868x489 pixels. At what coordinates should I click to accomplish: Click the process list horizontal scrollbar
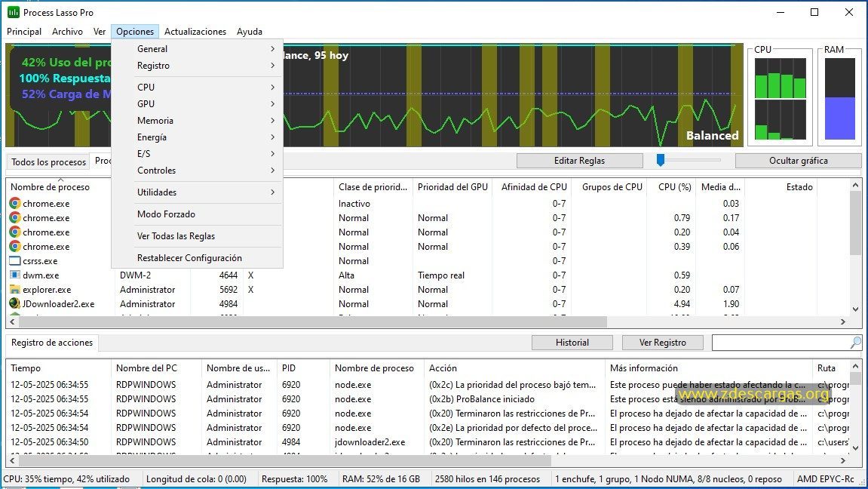[311, 321]
